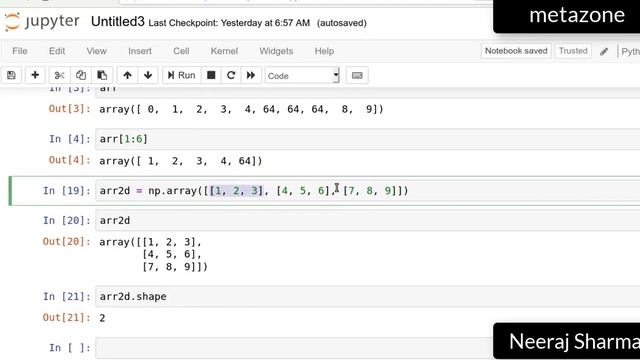640x360 pixels.
Task: Click the In [20] prompt label
Action: click(x=67, y=220)
